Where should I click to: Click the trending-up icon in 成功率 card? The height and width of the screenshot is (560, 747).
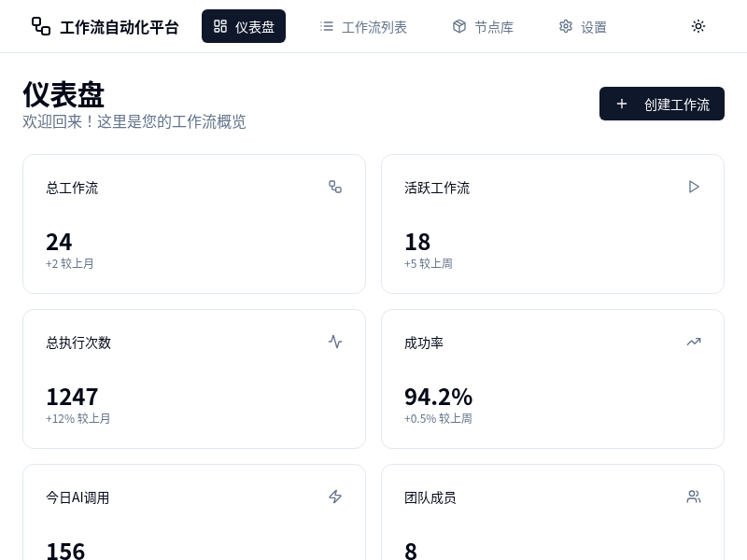coord(694,342)
